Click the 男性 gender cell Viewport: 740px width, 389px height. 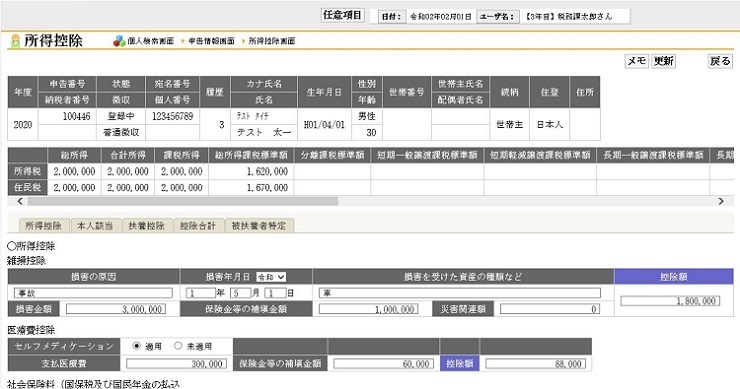(x=367, y=117)
